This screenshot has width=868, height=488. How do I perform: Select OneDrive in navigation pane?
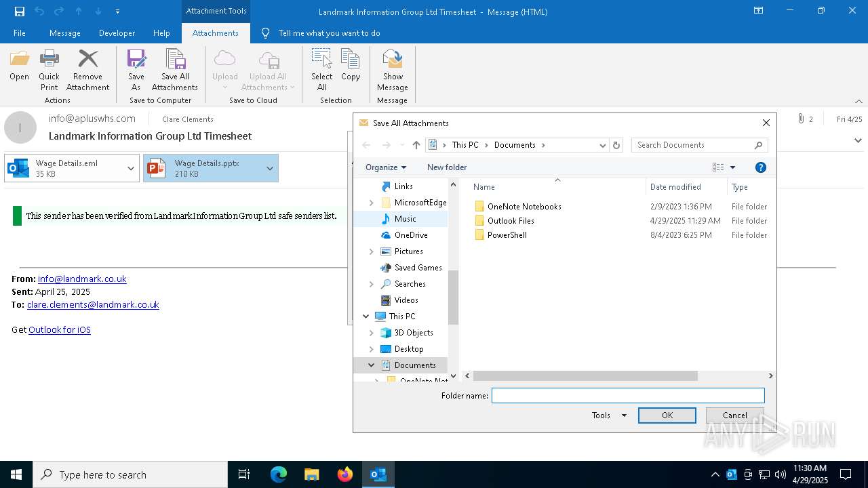[x=410, y=235]
